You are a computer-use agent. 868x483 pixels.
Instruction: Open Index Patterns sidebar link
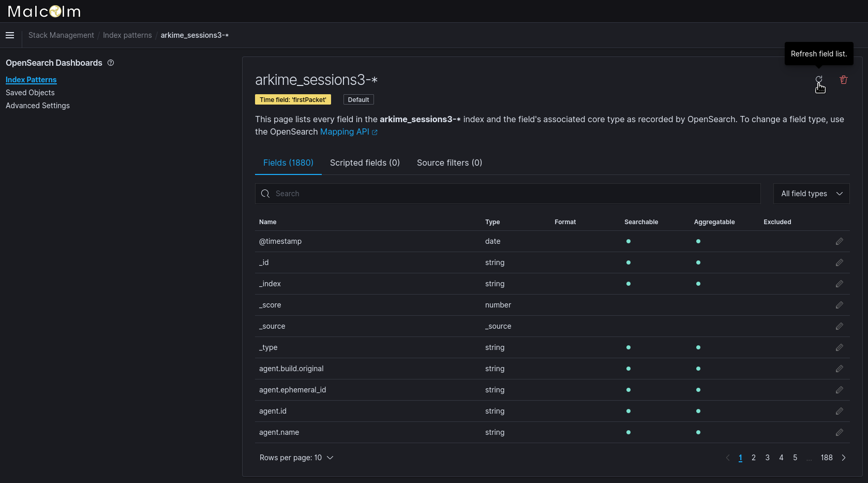click(x=31, y=80)
